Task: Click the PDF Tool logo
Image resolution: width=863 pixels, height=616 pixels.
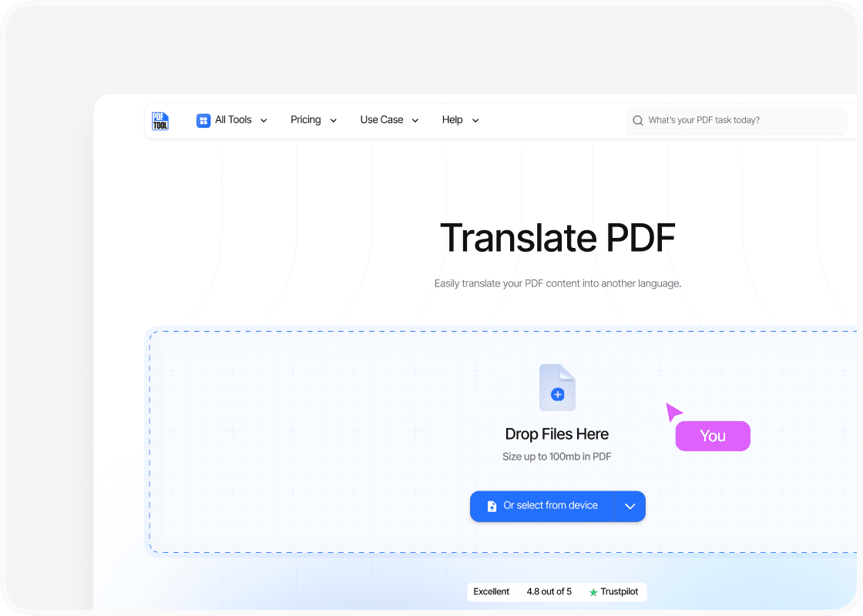Action: tap(160, 121)
